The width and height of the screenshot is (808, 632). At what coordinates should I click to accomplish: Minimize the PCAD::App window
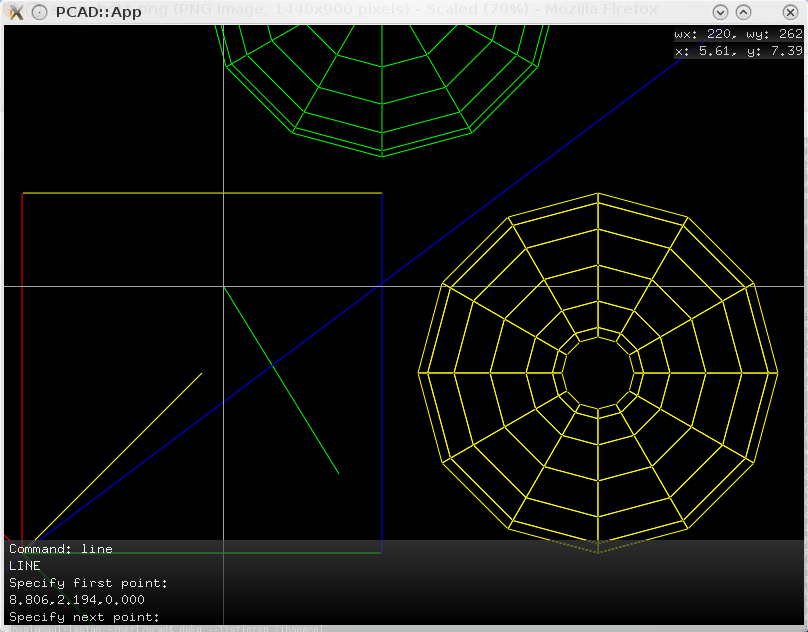[x=722, y=12]
